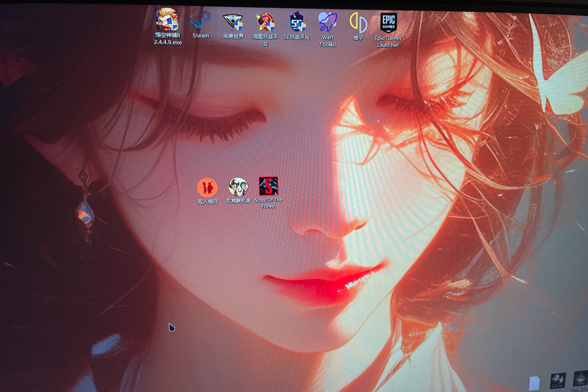Open the 饥荒联机版 game shortcut
Screen dimensions: 588x392
pos(238,187)
